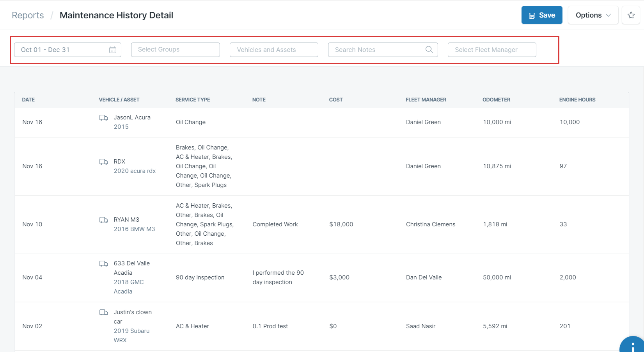Screen dimensions: 644x352
Task: Click the truck icon by Justin's clown car
Action: pos(104,312)
